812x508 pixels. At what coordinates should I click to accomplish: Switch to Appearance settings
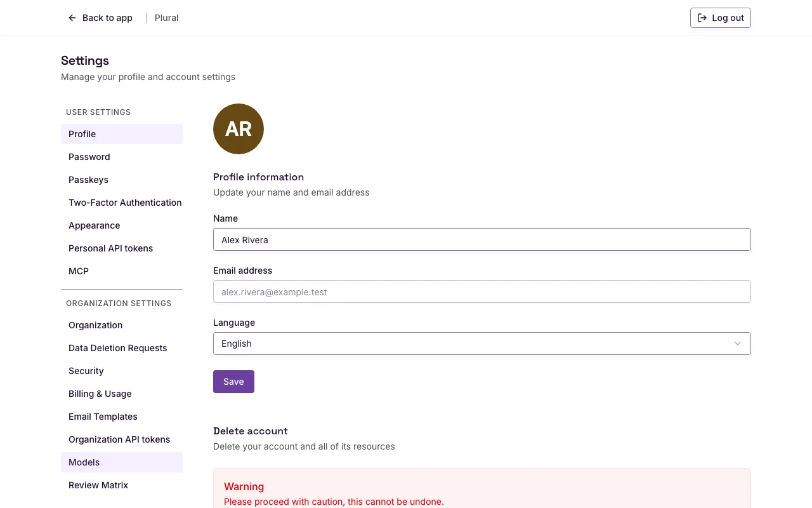[x=122, y=225]
